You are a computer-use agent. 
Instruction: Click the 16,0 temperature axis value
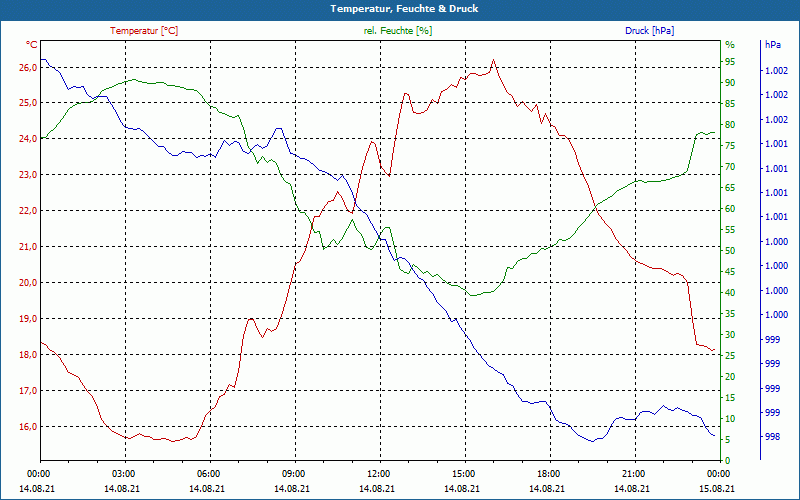pyautogui.click(x=28, y=427)
